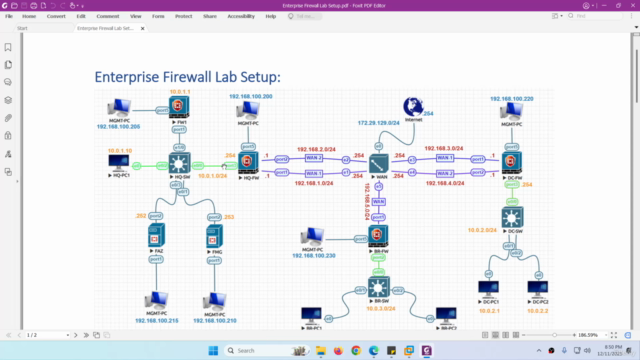Save document using the quick-access save icon
This screenshot has width=640, height=360.
coord(24,6)
